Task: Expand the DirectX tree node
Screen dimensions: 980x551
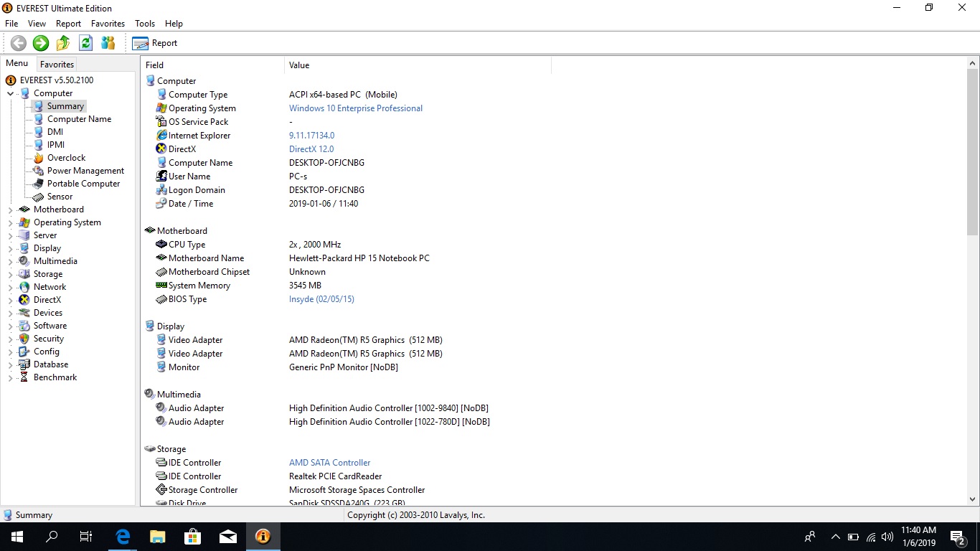Action: (x=10, y=300)
